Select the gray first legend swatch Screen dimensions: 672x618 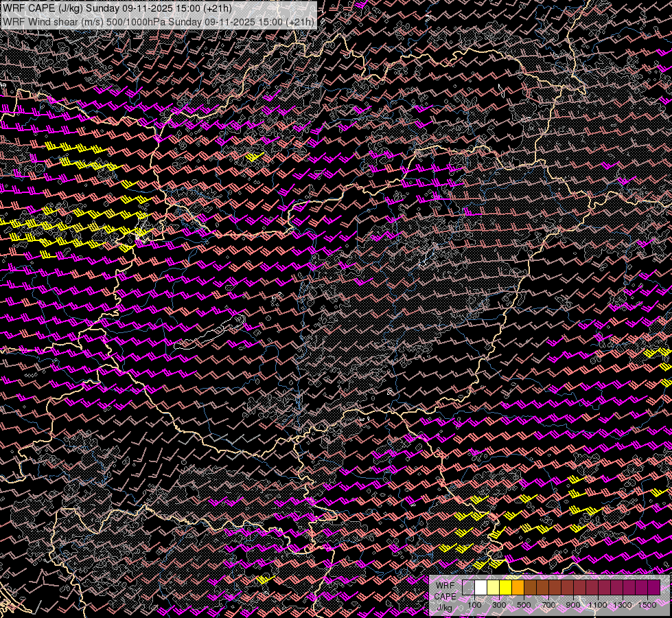pyautogui.click(x=468, y=588)
